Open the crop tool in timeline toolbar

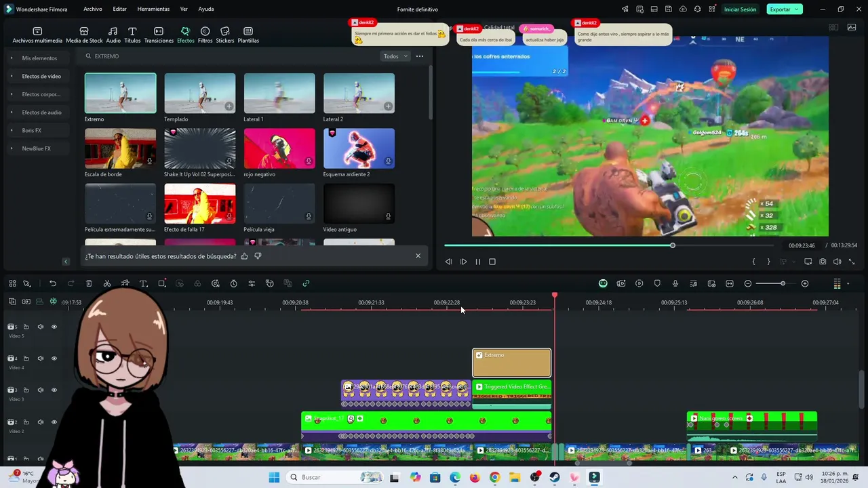click(162, 283)
